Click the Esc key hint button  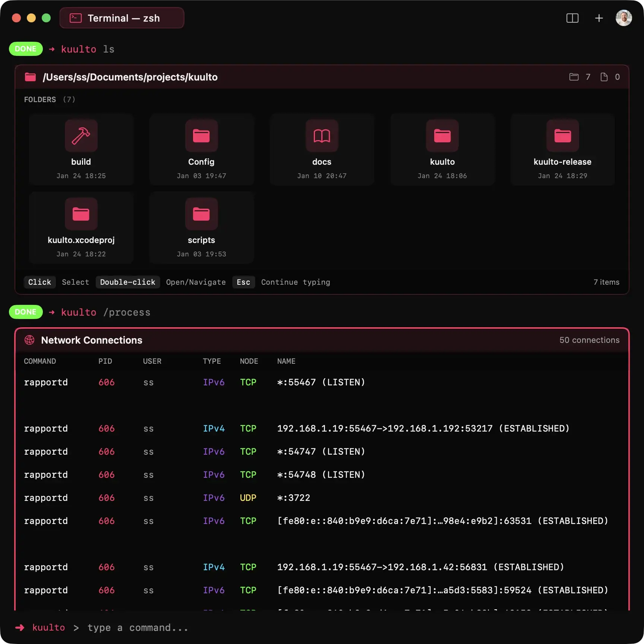pos(243,282)
